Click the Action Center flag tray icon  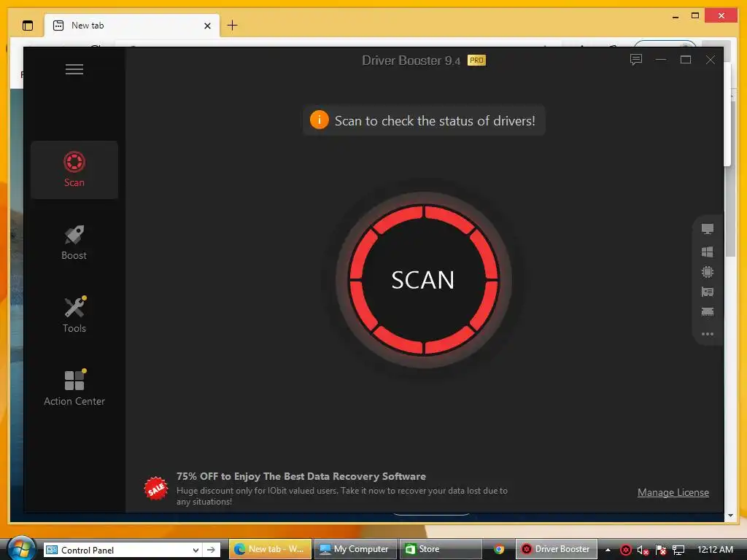[661, 551]
